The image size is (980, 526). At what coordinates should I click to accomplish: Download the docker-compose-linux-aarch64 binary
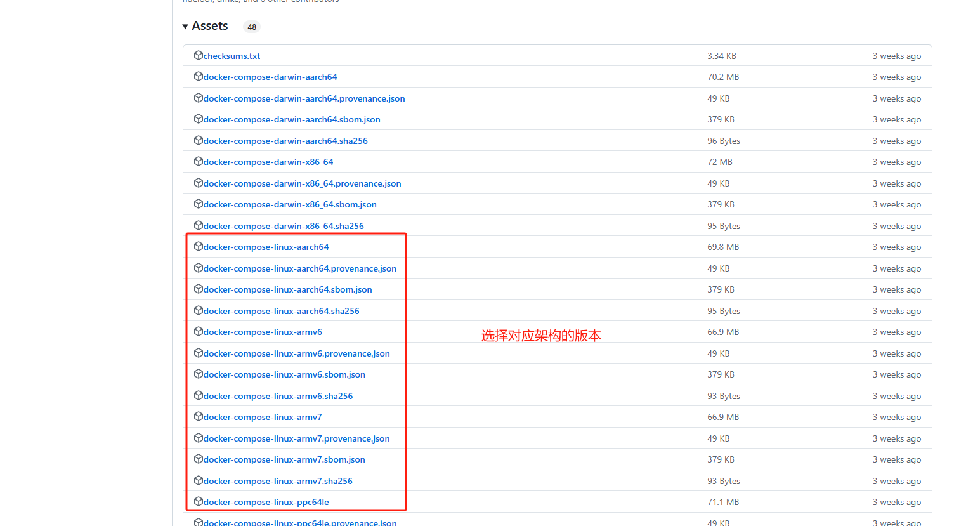[266, 247]
